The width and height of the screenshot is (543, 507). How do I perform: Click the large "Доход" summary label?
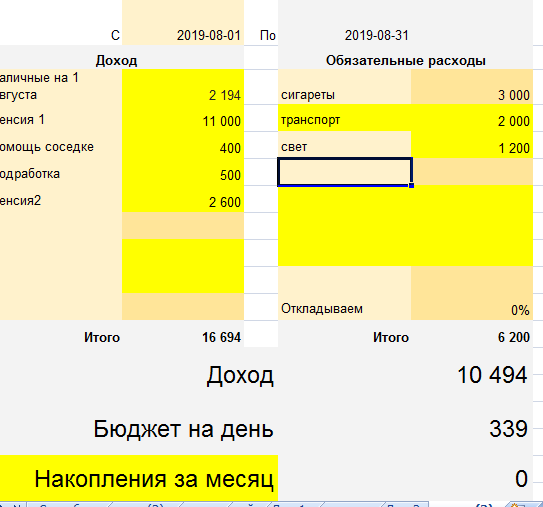pyautogui.click(x=240, y=376)
